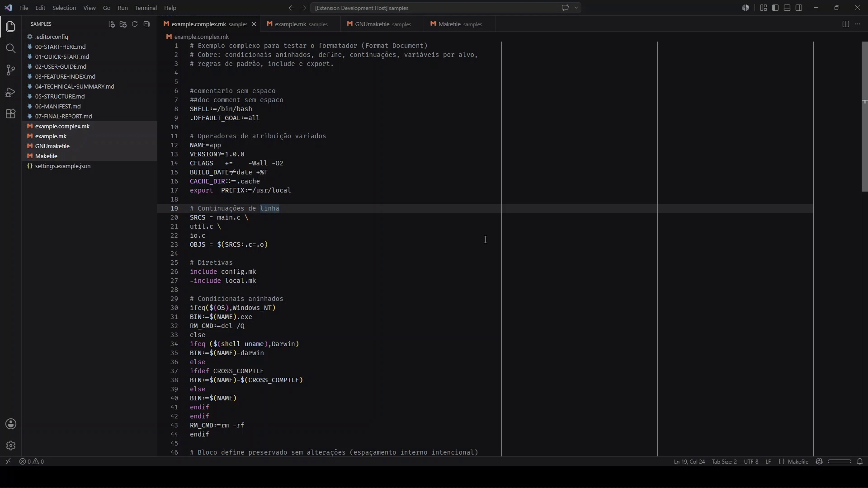The height and width of the screenshot is (488, 868).
Task: Refresh the Samples explorer
Action: coord(135,24)
